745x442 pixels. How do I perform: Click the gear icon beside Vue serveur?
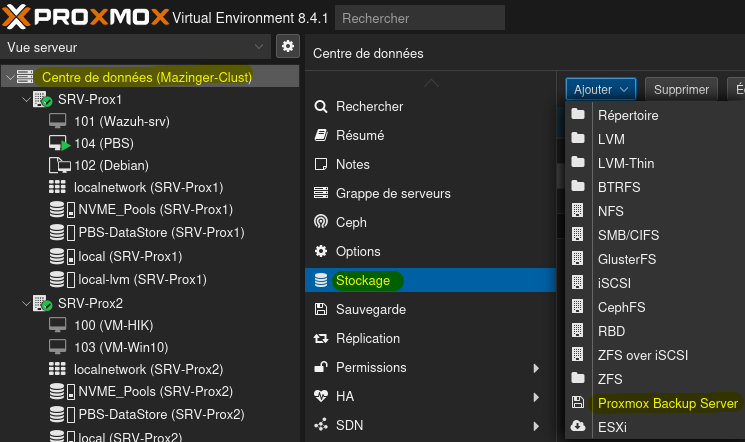[x=288, y=47]
